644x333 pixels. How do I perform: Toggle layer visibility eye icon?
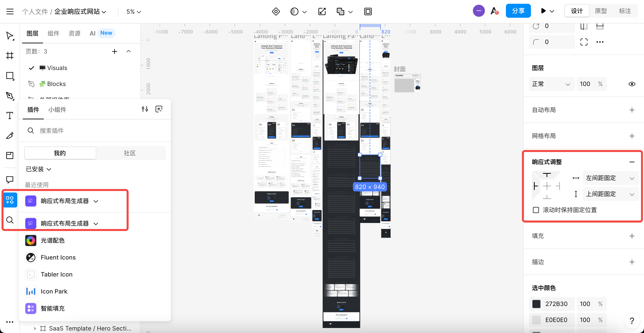[632, 84]
